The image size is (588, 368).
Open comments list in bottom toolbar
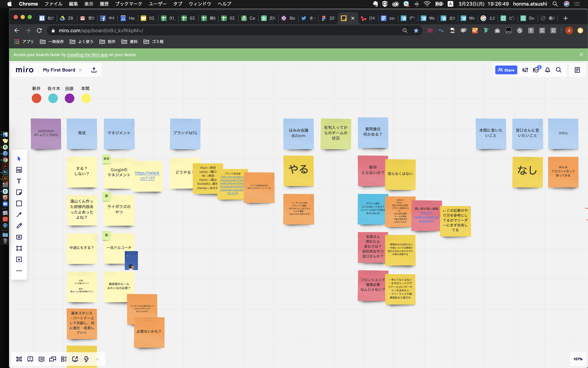(41, 359)
